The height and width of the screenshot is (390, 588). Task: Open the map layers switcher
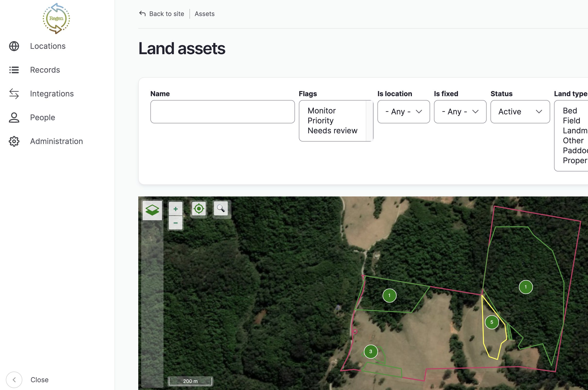(152, 210)
